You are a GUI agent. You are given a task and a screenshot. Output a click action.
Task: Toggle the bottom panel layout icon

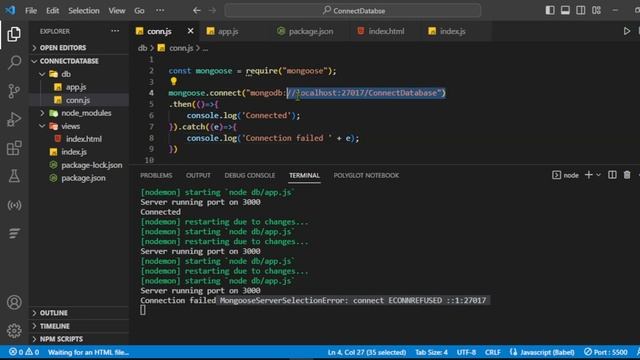(x=565, y=11)
